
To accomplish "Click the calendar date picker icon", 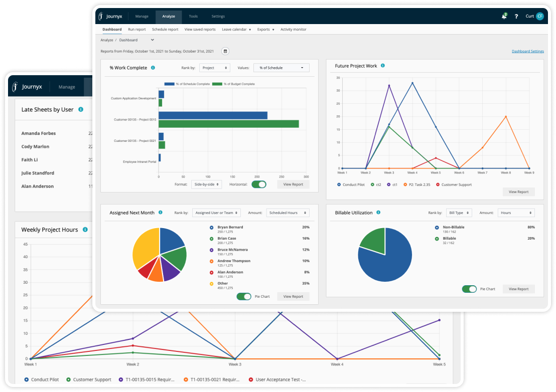I will [225, 51].
